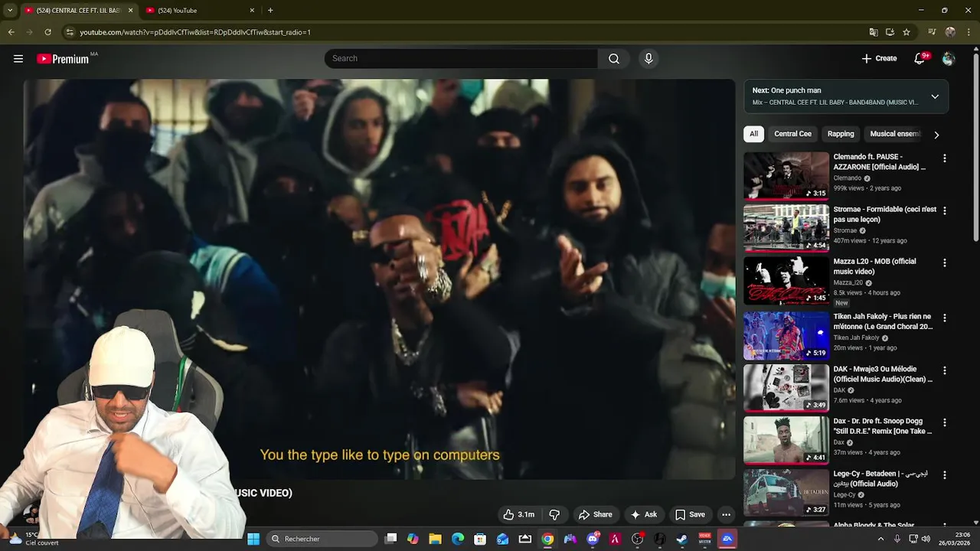Open the account avatar menu
The height and width of the screenshot is (551, 980).
click(x=949, y=59)
